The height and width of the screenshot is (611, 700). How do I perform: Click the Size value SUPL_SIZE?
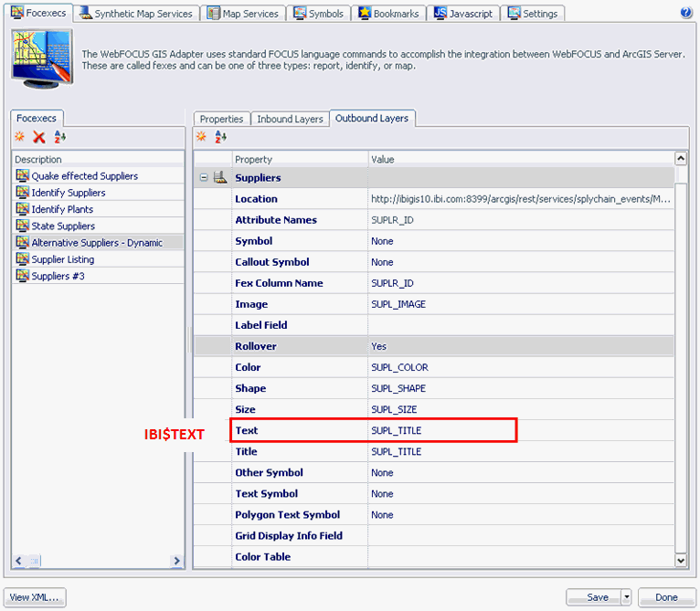click(x=521, y=409)
